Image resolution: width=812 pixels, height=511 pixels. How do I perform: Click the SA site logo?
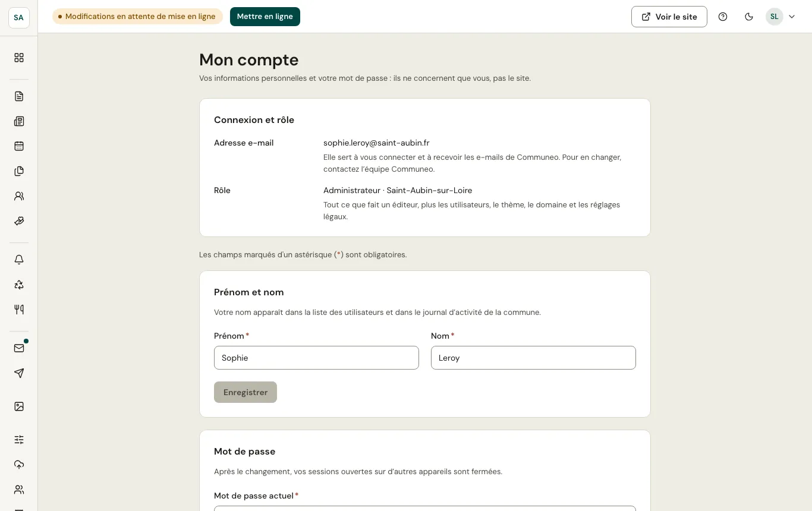point(19,17)
